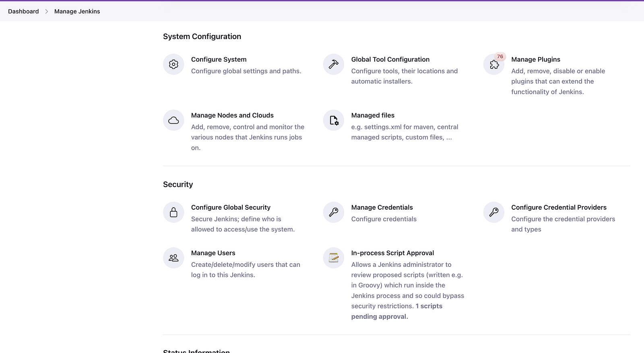
Task: Click the In-process Script Approval notepad icon
Action: tap(334, 258)
